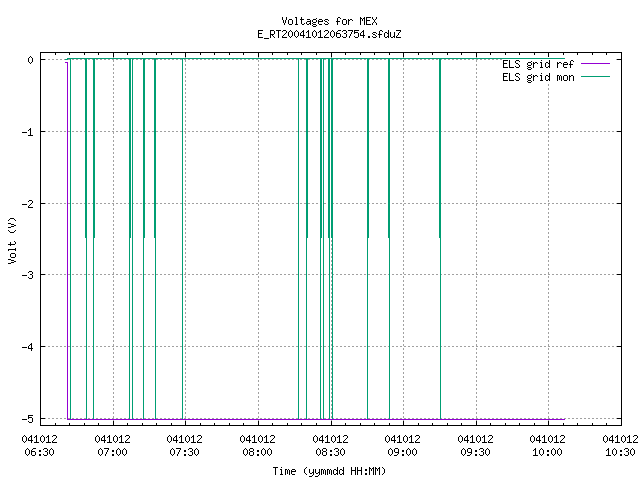Click the y-axis tick label -1

tap(28, 132)
